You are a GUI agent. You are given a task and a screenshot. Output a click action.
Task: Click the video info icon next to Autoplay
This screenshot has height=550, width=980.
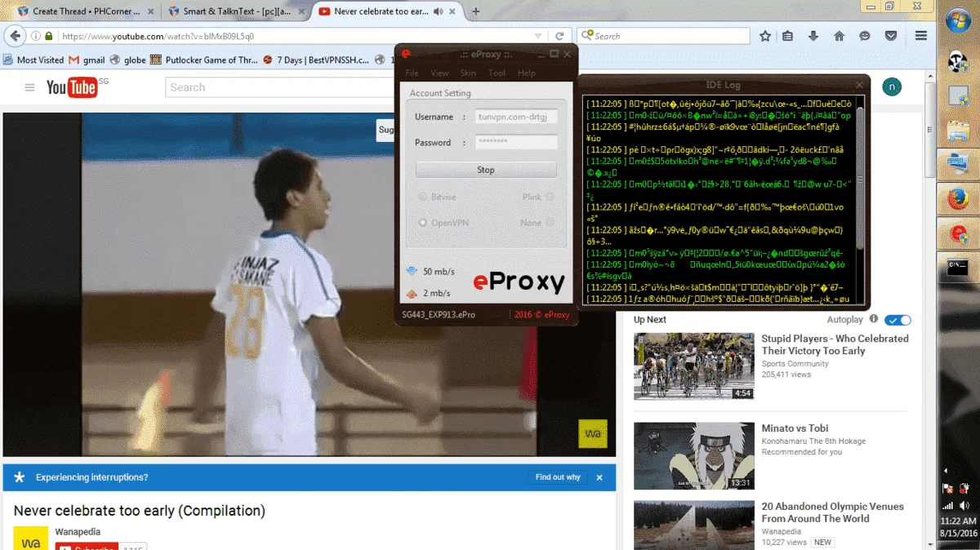click(874, 319)
